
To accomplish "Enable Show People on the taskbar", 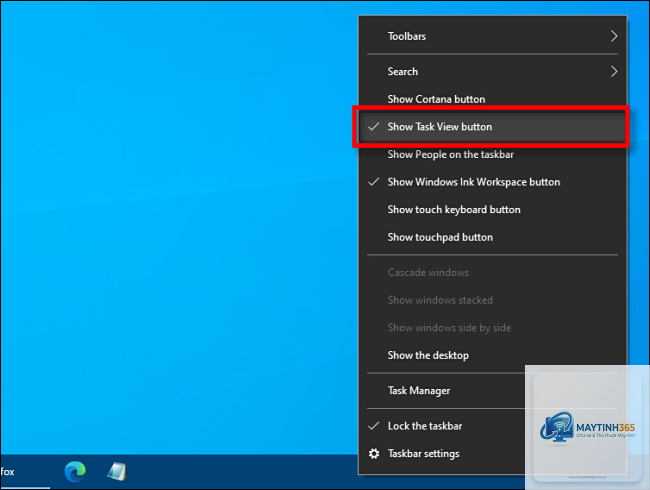I will [492, 154].
